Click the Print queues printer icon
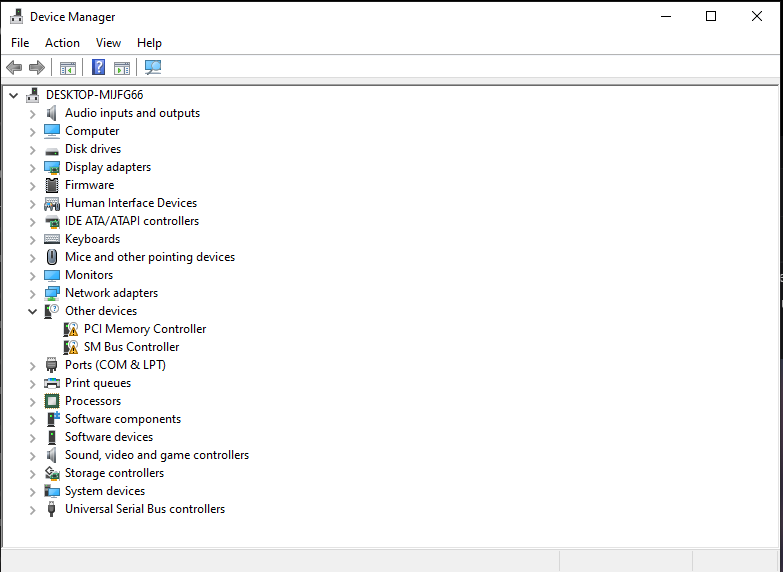 click(51, 383)
